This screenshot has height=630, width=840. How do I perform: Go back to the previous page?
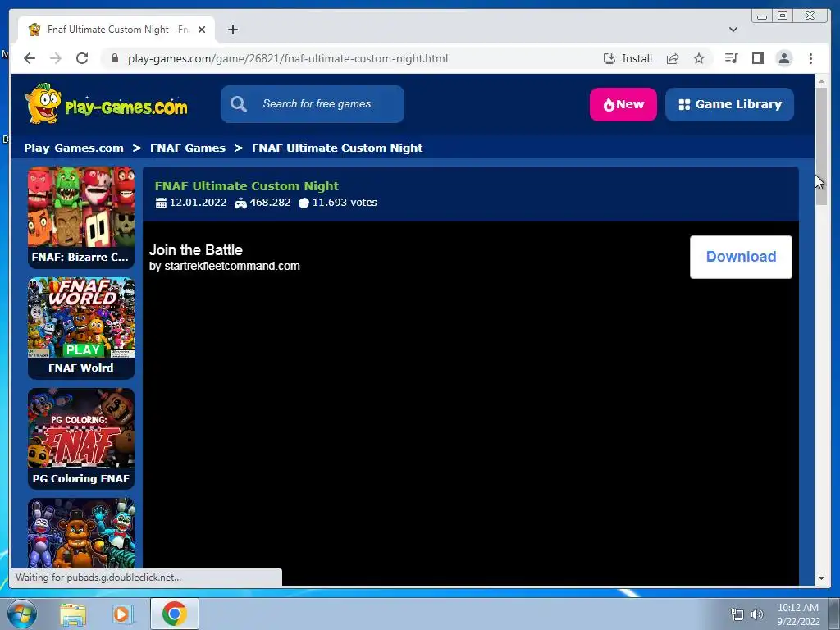pyautogui.click(x=30, y=58)
